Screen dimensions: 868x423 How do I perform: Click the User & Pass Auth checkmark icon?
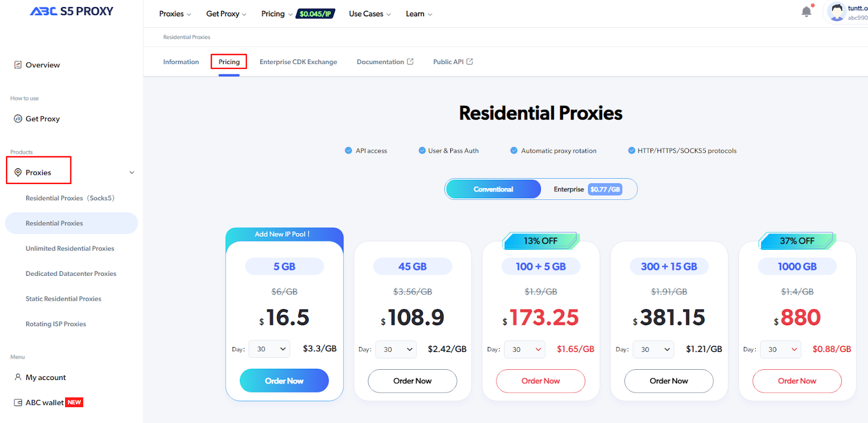point(422,150)
